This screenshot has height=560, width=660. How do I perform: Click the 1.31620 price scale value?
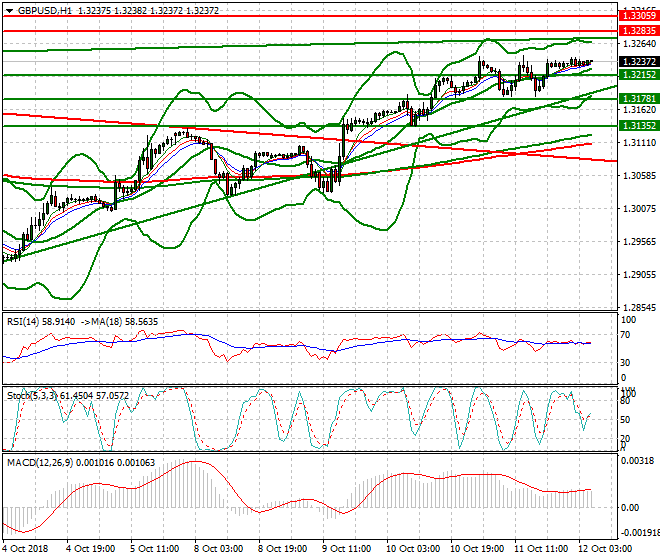[x=639, y=109]
